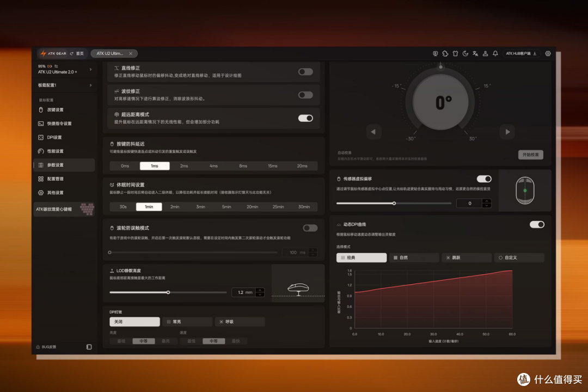Close the ATK U2 Ultim... tab
The image size is (588, 392).
[x=131, y=54]
